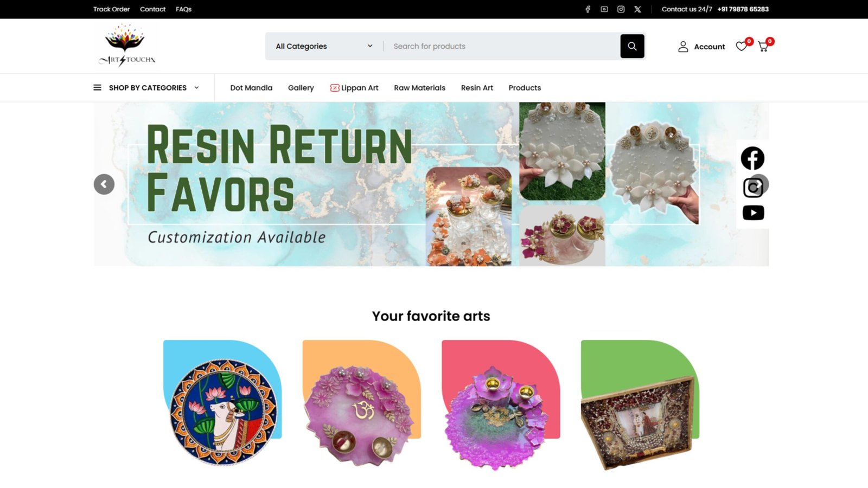Open the Instagram icon in the top bar
868x488 pixels.
pyautogui.click(x=621, y=9)
